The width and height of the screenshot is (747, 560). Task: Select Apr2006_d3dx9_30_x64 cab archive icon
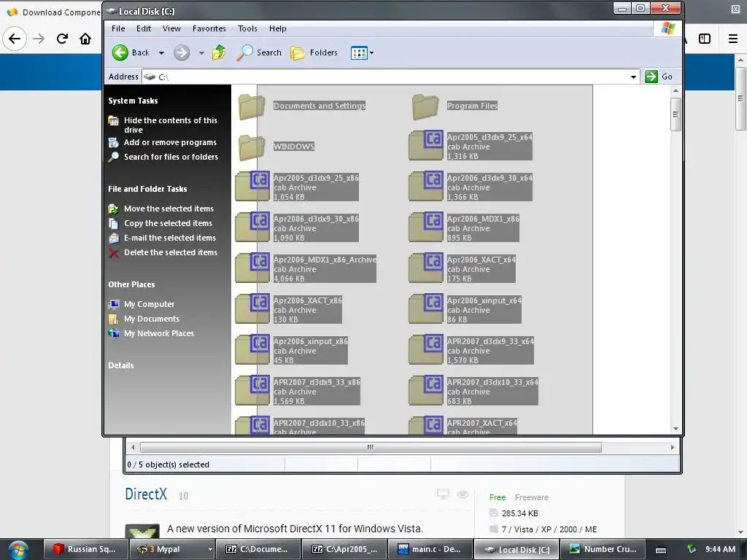point(426,186)
